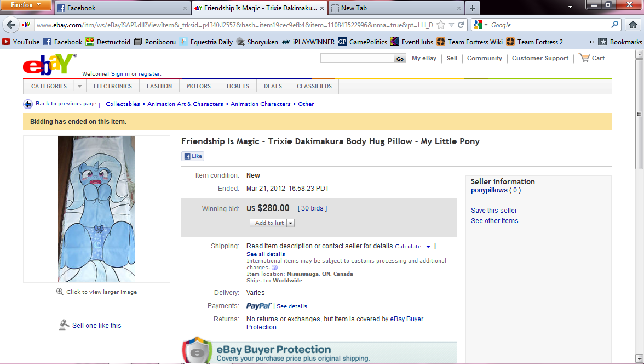Open the eBay Buyer Protection link

click(335, 323)
